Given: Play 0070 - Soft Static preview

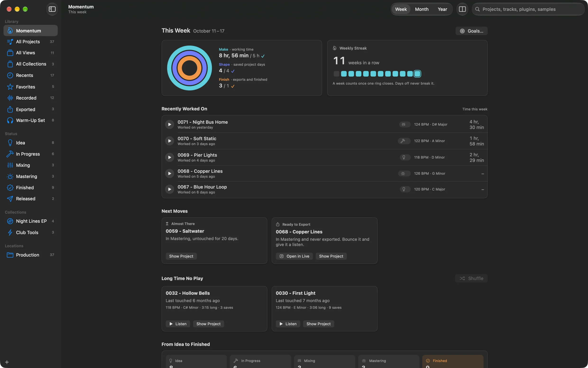Looking at the screenshot, I should pyautogui.click(x=170, y=141).
